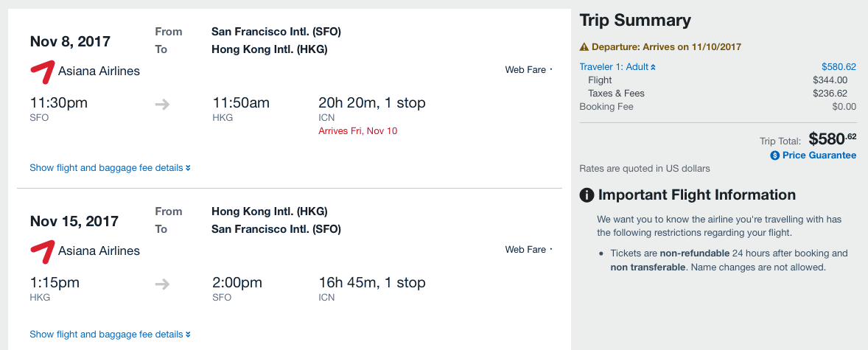Screen dimensions: 868x350
Task: Click the gray arrow on the SFO departure row
Action: coord(163,104)
